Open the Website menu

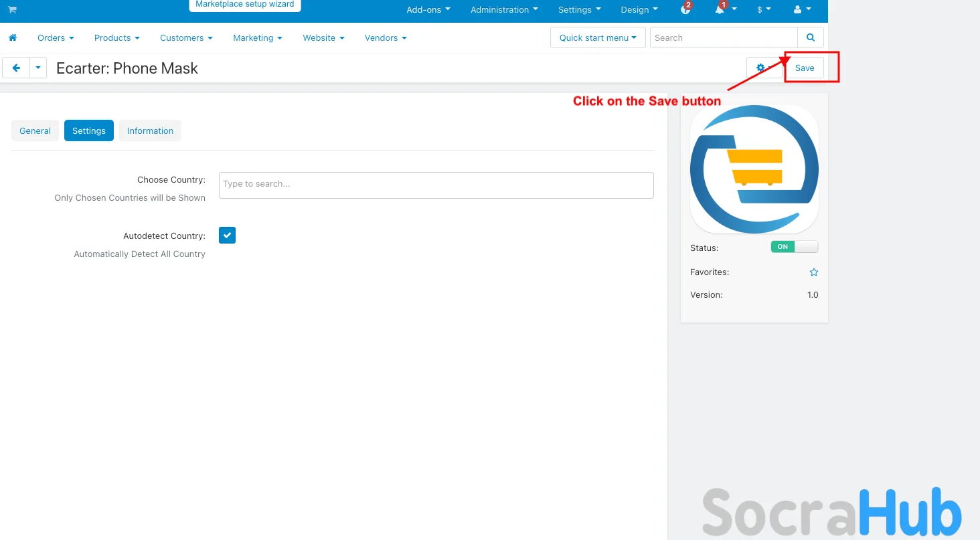point(323,37)
